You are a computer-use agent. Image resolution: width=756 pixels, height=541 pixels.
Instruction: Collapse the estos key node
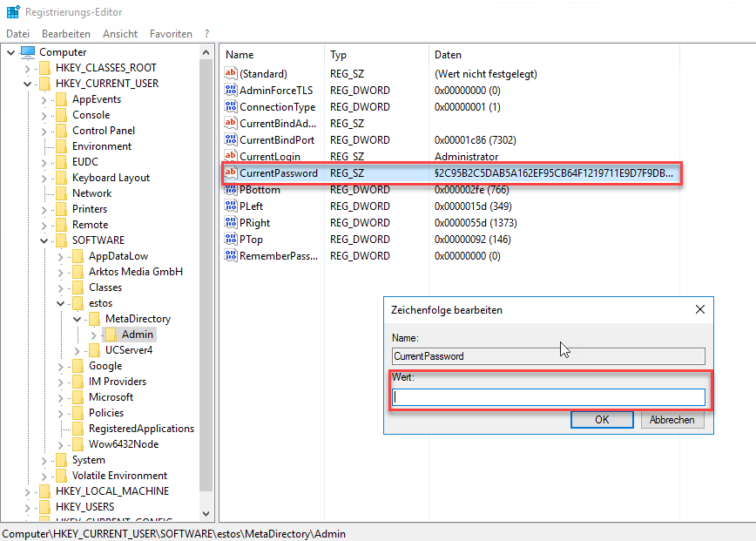60,303
